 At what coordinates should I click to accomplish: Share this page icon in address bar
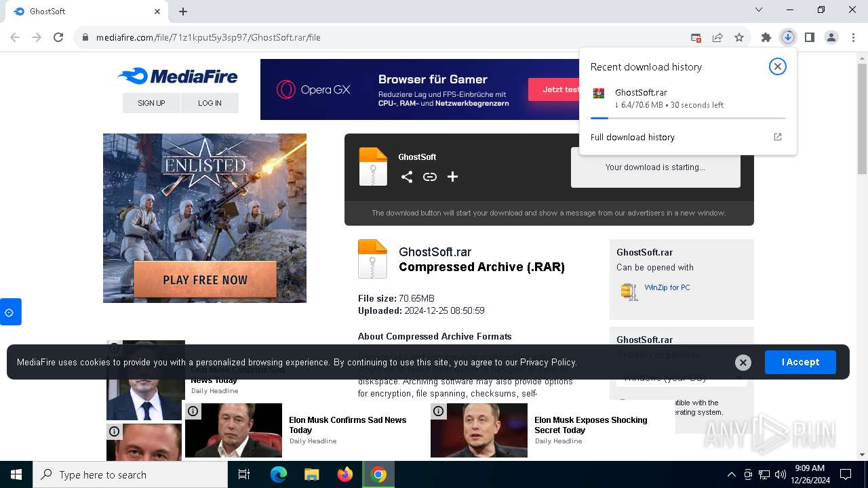[717, 38]
